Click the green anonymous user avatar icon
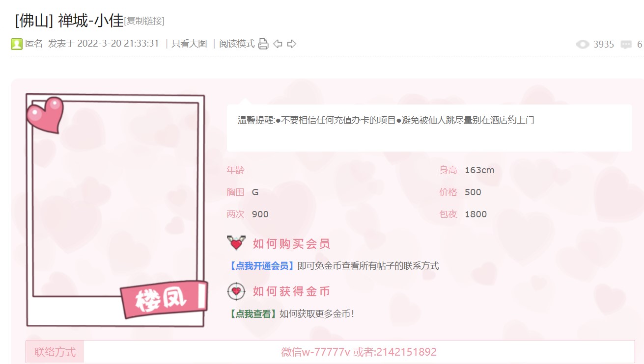This screenshot has width=644, height=364. 17,44
